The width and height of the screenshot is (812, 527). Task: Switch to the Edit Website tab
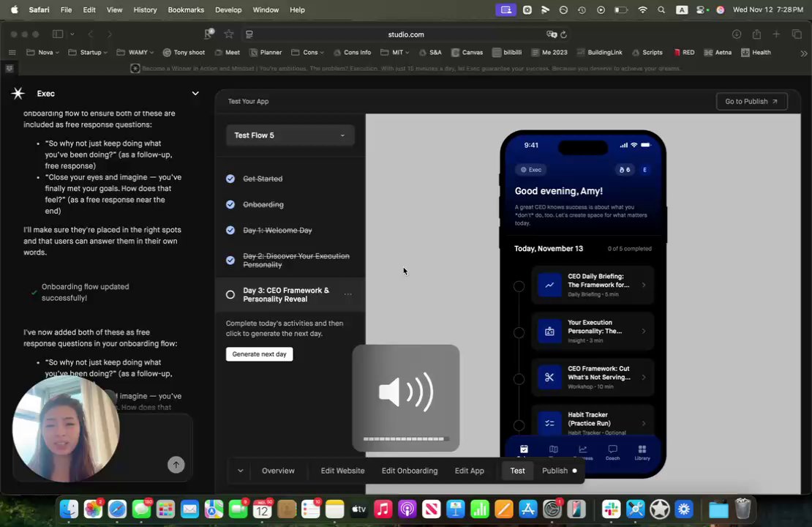click(342, 471)
